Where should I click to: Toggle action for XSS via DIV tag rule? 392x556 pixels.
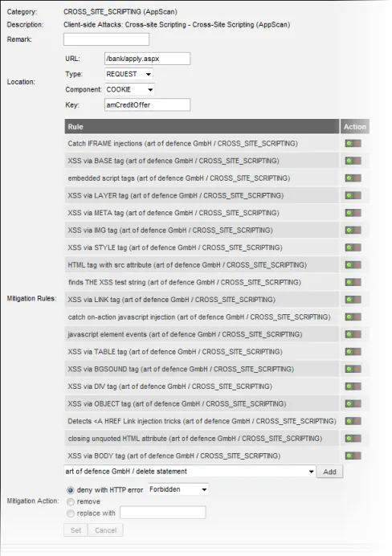tap(353, 386)
